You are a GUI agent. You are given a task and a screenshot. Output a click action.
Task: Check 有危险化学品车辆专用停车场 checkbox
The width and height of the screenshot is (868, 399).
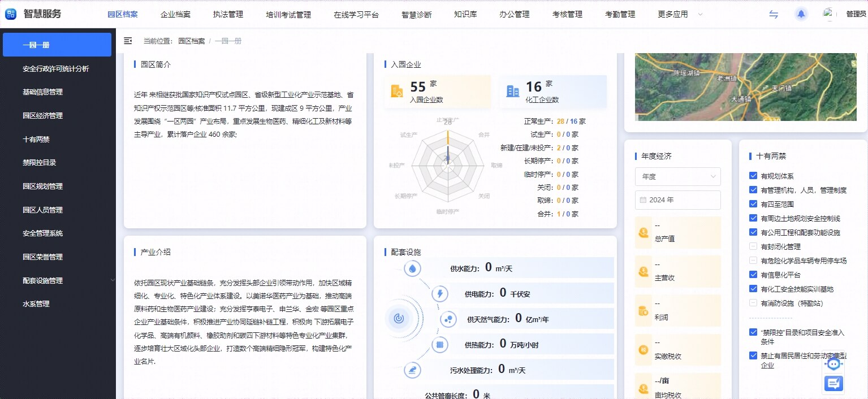(753, 261)
